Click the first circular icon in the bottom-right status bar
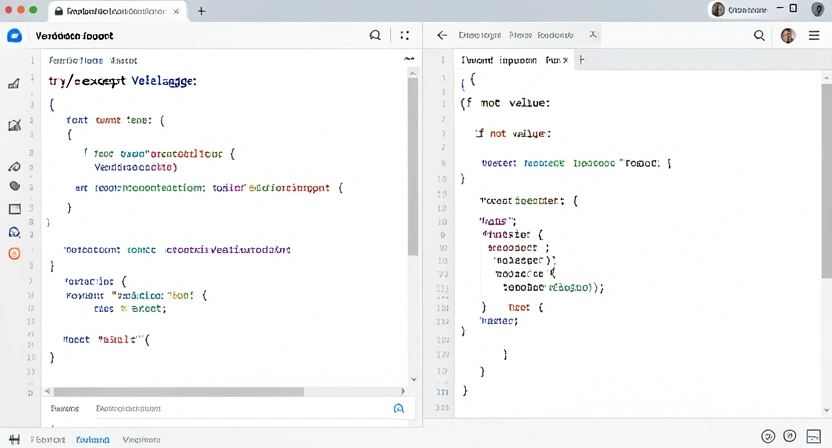Viewport: 832px width, 448px height. tap(768, 436)
